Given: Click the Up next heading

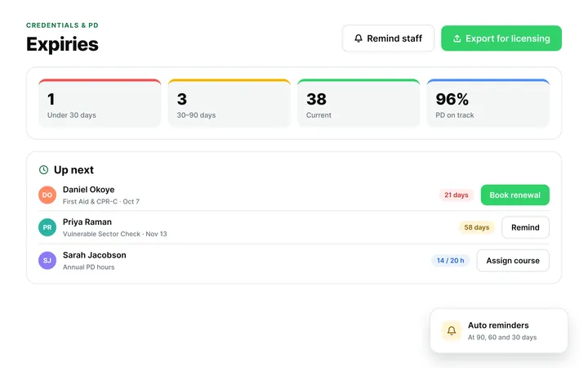Looking at the screenshot, I should (73, 170).
